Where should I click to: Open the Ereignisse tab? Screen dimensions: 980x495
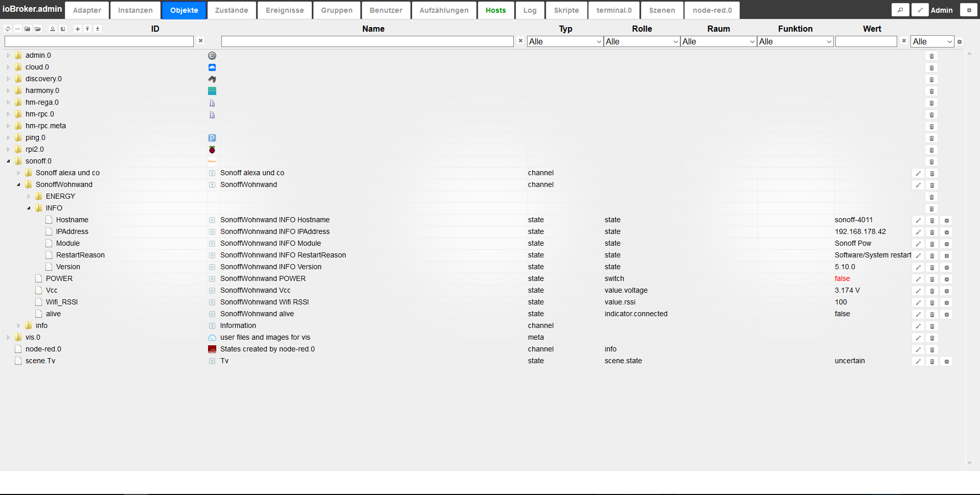tap(285, 10)
